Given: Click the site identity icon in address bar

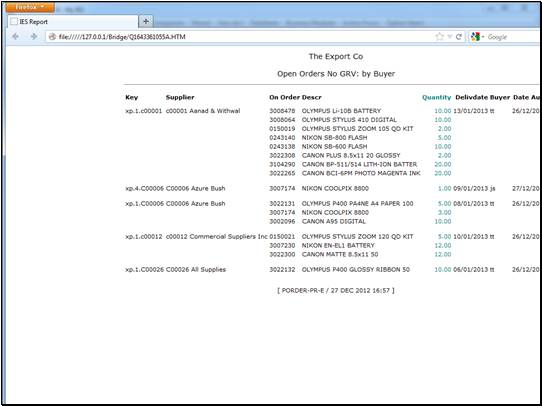Looking at the screenshot, I should click(52, 37).
